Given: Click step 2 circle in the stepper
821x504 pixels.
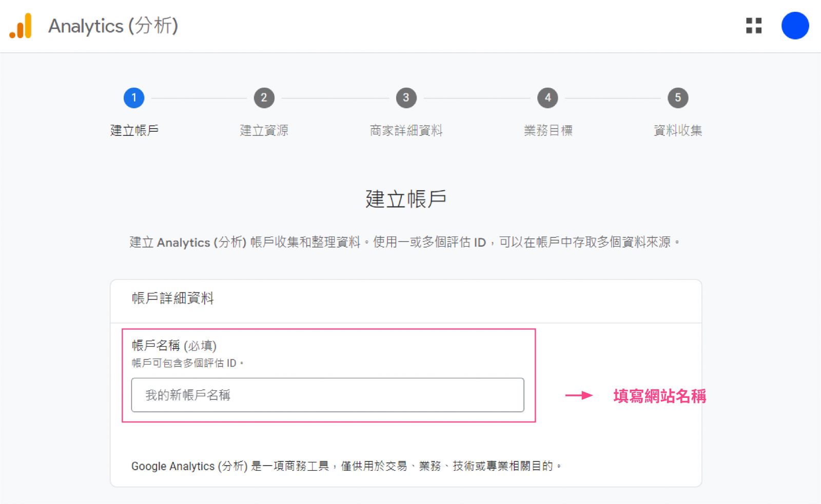Looking at the screenshot, I should click(x=264, y=98).
